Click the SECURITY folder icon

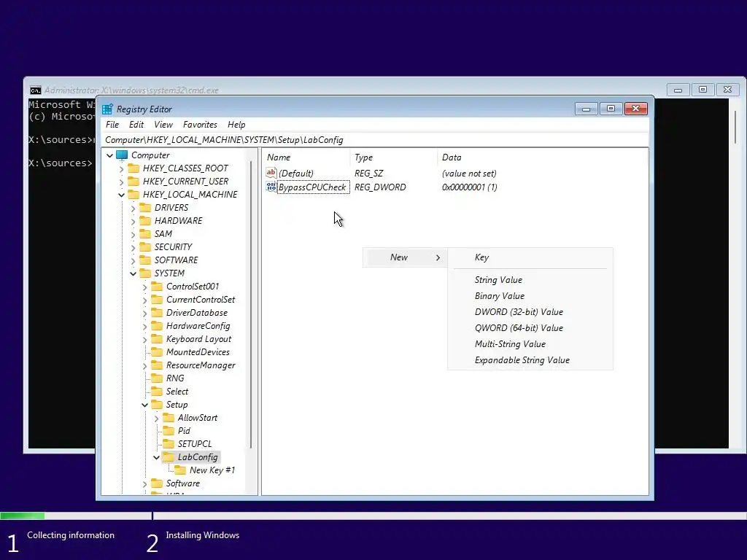click(x=145, y=247)
